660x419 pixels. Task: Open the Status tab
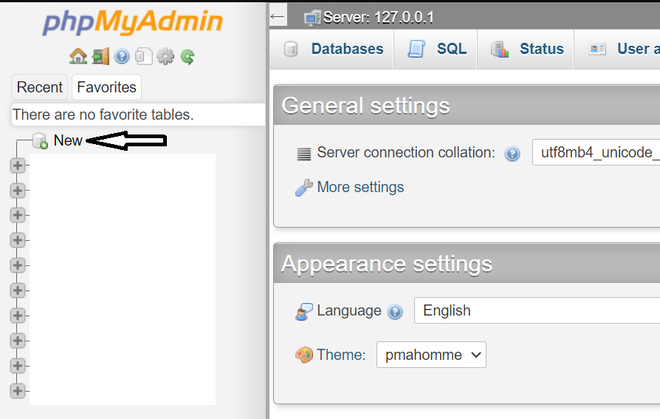pos(526,49)
